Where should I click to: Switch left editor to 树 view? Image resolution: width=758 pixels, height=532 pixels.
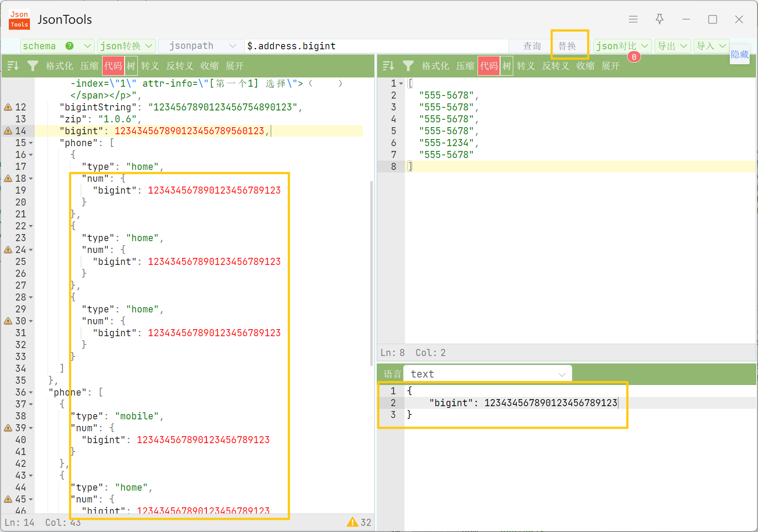tap(131, 66)
